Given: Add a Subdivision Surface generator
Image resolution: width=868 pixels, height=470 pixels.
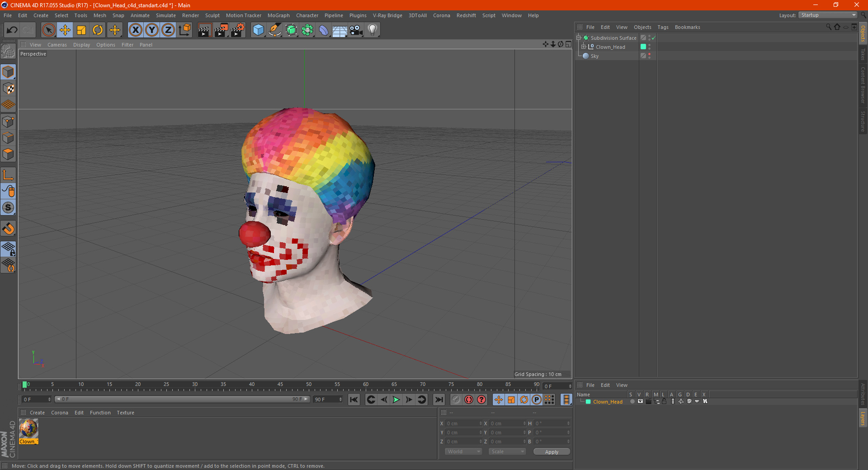Looking at the screenshot, I should tap(291, 30).
